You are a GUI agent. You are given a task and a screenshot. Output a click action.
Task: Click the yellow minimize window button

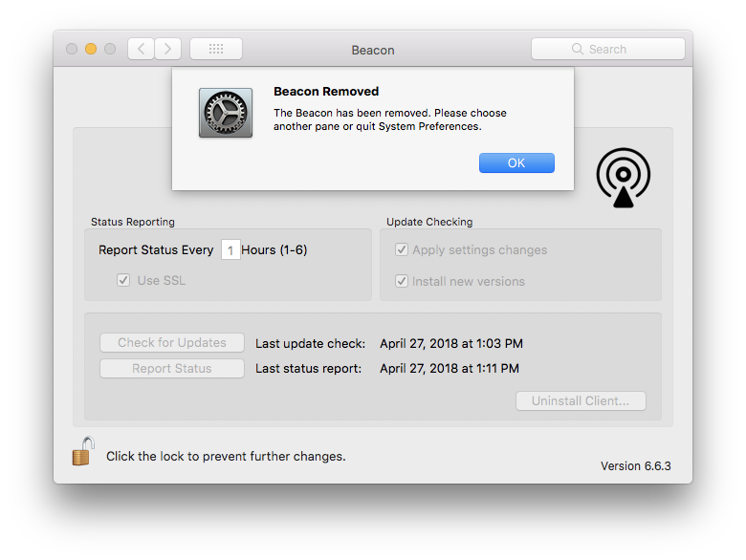[x=91, y=49]
